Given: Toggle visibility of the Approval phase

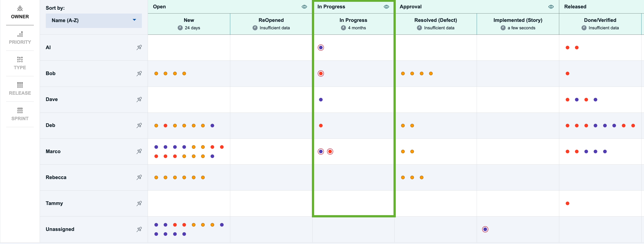Looking at the screenshot, I should (551, 7).
